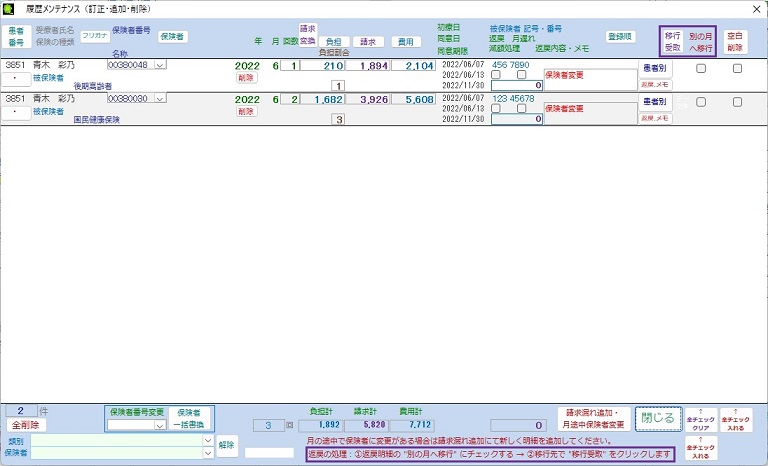Toggle 月遅れ checkbox in the 123 45678 row
The width and height of the screenshot is (768, 466).
tap(522, 108)
